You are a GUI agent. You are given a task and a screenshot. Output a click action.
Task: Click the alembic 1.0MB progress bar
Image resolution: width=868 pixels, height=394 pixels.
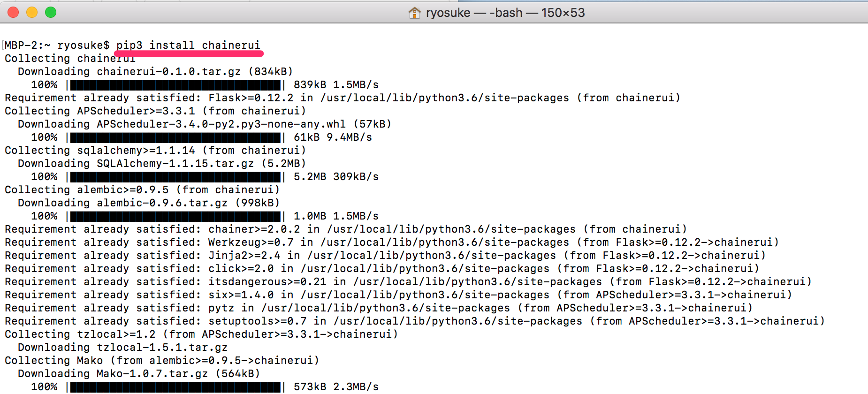(175, 216)
